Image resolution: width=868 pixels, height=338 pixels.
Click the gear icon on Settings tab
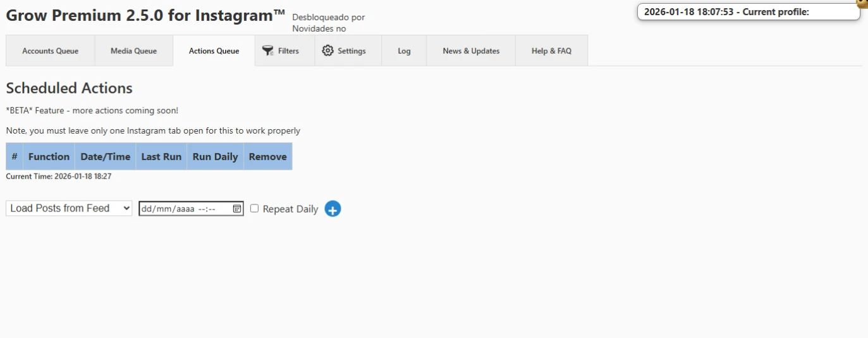[x=327, y=51]
